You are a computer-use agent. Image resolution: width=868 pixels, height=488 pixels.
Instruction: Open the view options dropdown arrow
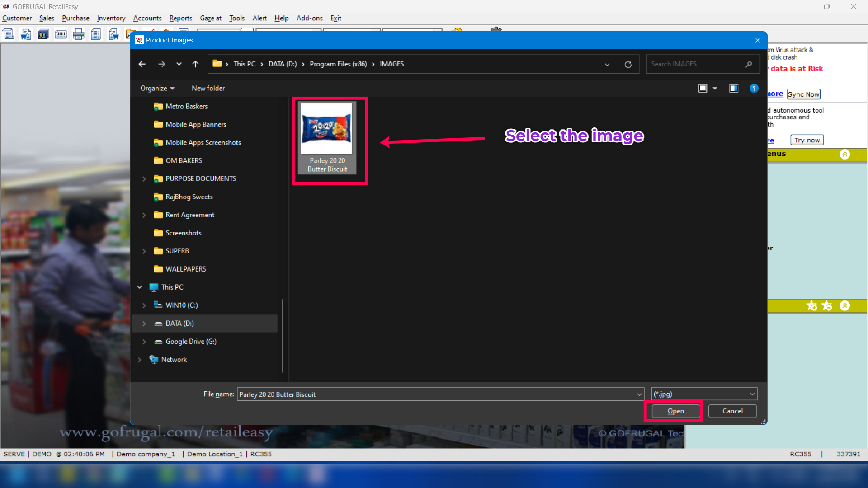pyautogui.click(x=715, y=89)
